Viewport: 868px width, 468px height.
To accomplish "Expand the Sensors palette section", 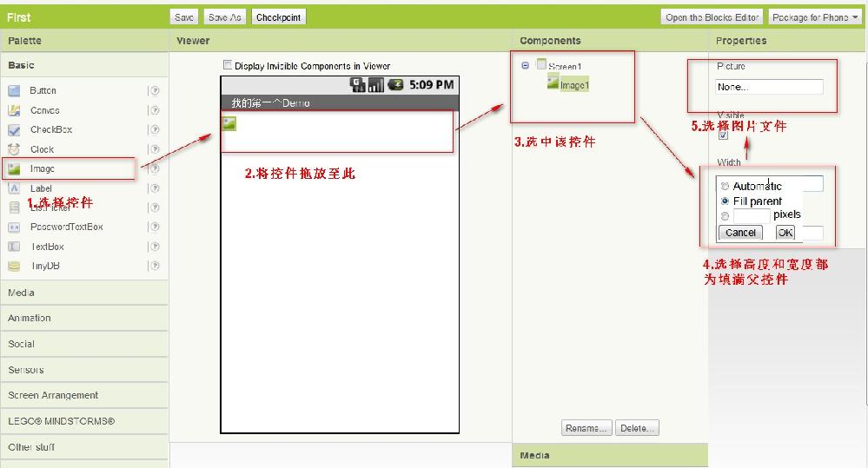I will click(84, 370).
